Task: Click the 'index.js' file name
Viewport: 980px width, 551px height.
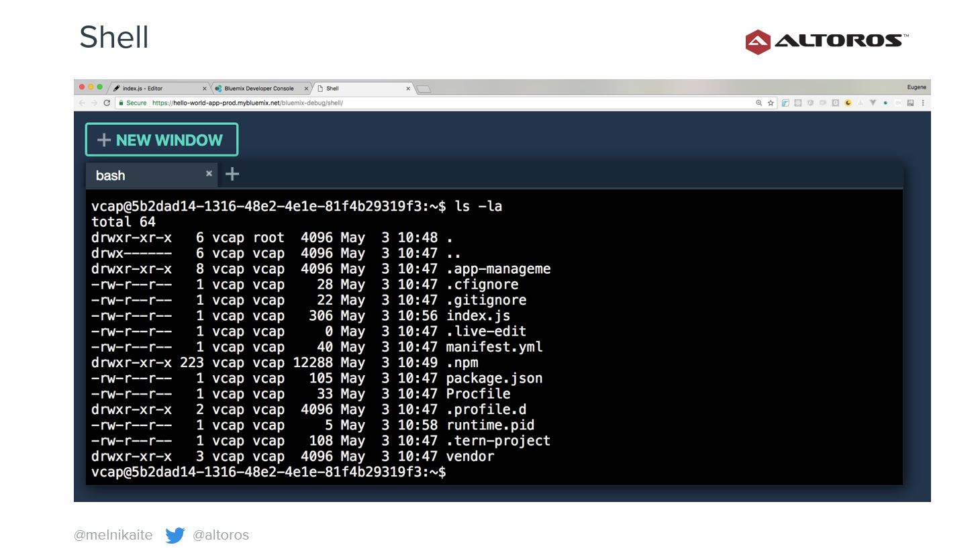Action: [x=479, y=315]
